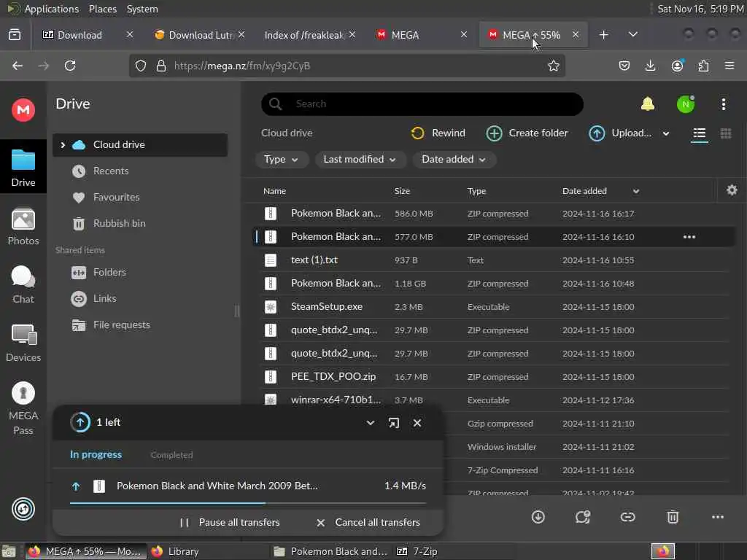Screen dimensions: 747x560
Task: Sort by the Date added column header
Action: click(584, 191)
